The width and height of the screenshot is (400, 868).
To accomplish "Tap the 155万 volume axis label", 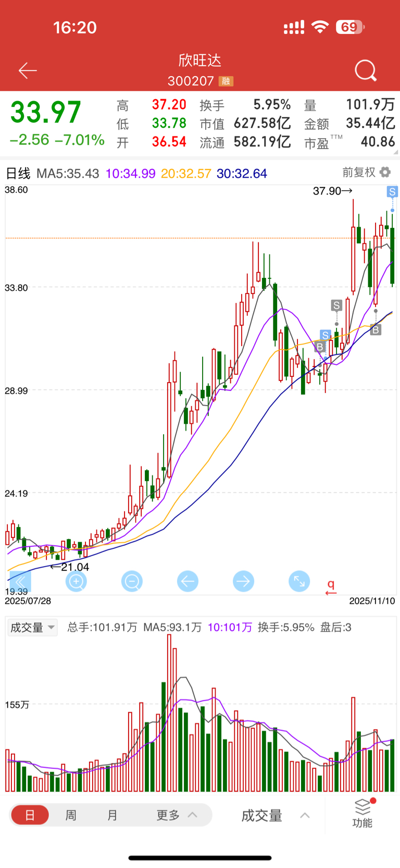I will point(17,705).
